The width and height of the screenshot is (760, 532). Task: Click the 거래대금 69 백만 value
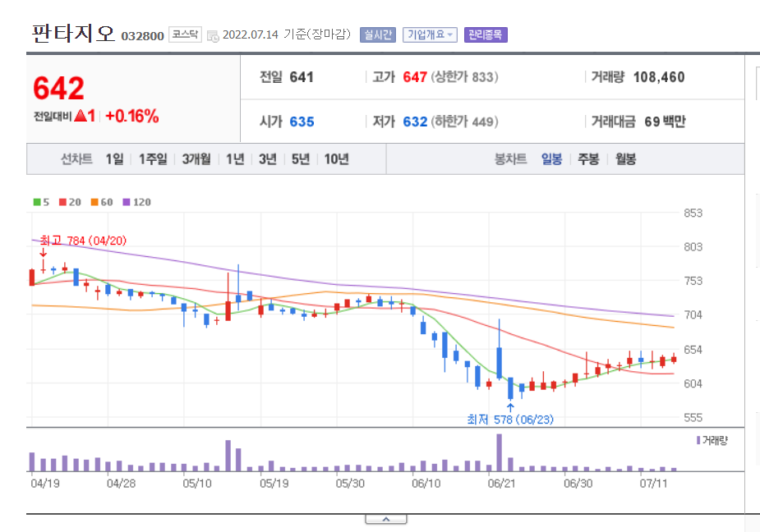[x=665, y=122]
